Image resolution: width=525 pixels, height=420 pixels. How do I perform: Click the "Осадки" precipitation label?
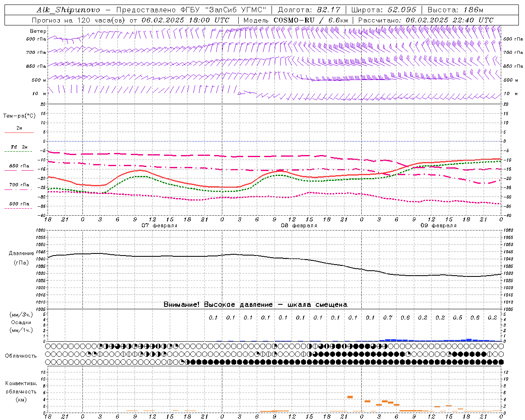21,322
